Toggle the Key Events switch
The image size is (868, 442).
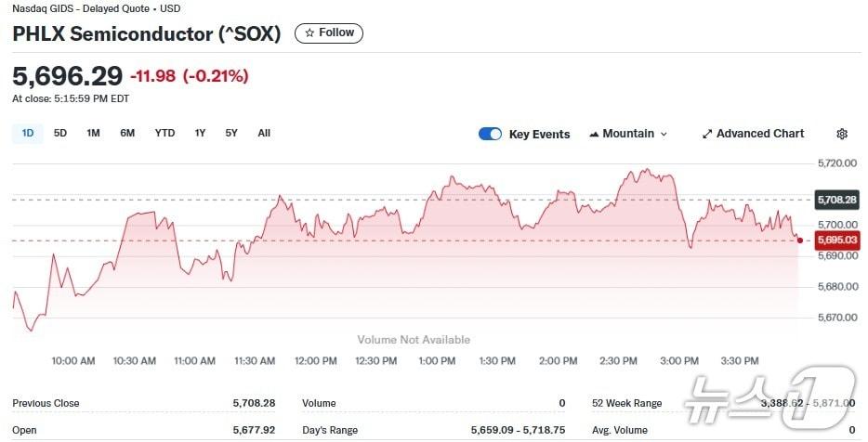(x=490, y=134)
